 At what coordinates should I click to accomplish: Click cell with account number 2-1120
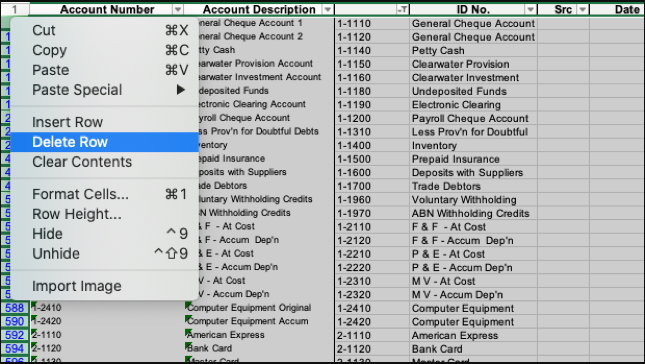[x=107, y=348]
